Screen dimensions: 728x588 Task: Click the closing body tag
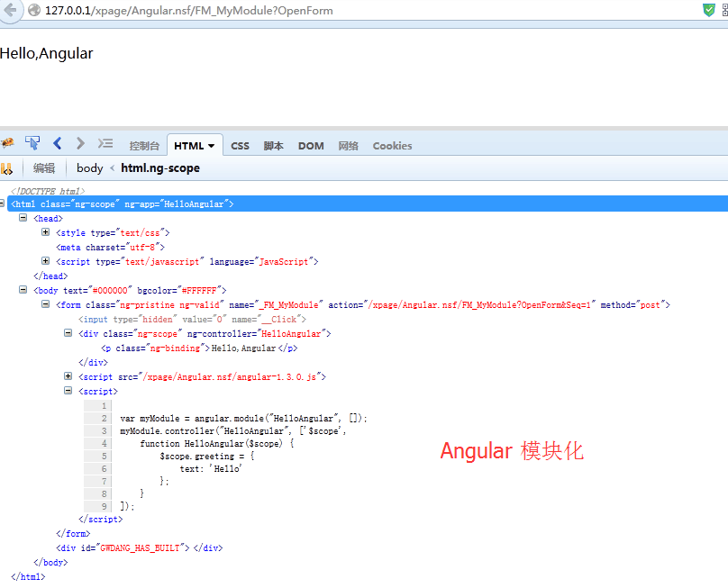pos(50,563)
